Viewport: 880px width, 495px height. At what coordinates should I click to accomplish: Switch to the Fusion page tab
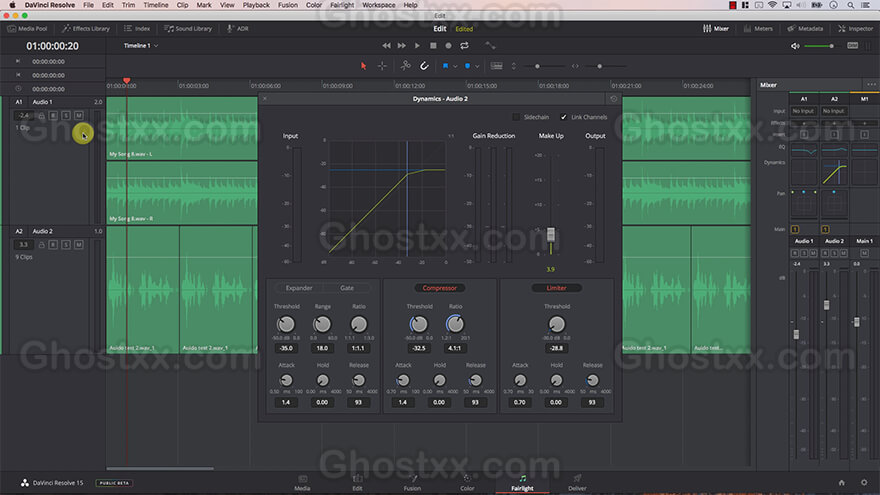(412, 483)
